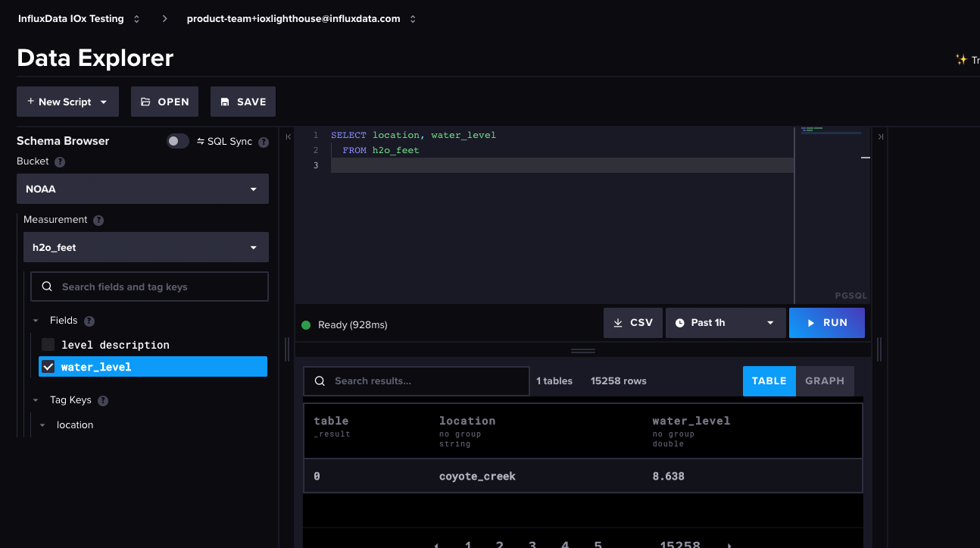Viewport: 980px width, 548px height.
Task: Enable the SQL Sync toggle
Action: click(x=177, y=141)
